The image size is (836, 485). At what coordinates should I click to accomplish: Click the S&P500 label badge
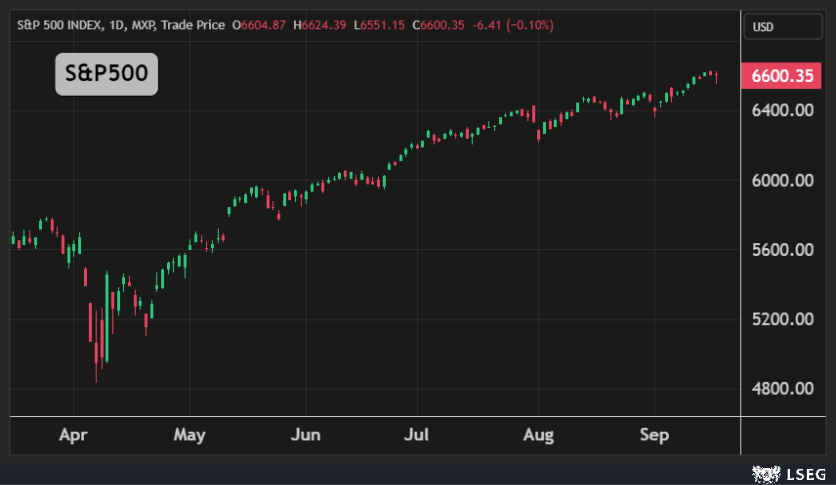(x=106, y=75)
